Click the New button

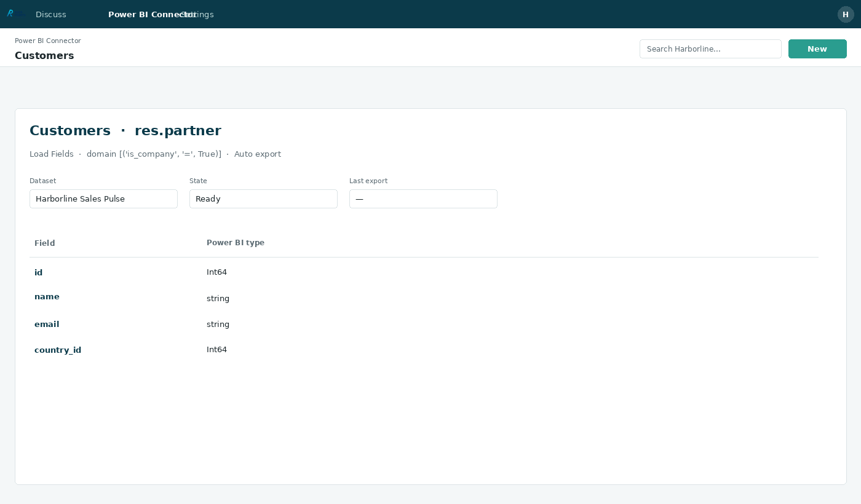coord(817,49)
